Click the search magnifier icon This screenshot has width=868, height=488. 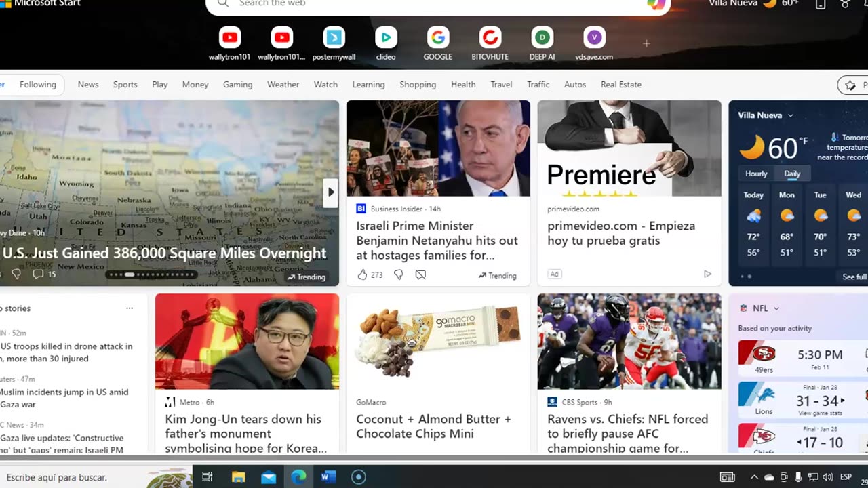tap(223, 4)
